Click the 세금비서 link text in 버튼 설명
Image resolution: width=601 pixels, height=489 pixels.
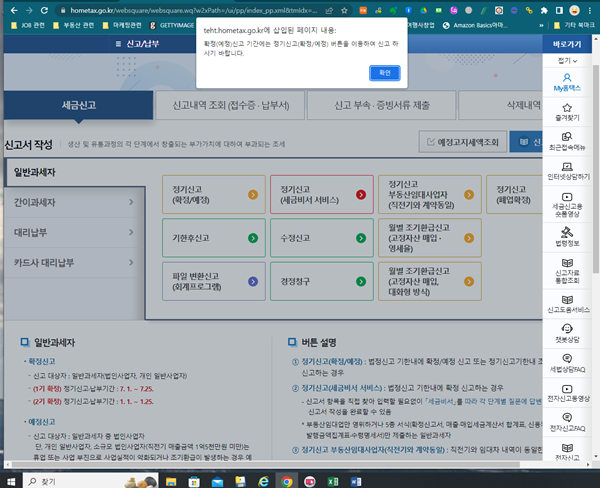441,401
